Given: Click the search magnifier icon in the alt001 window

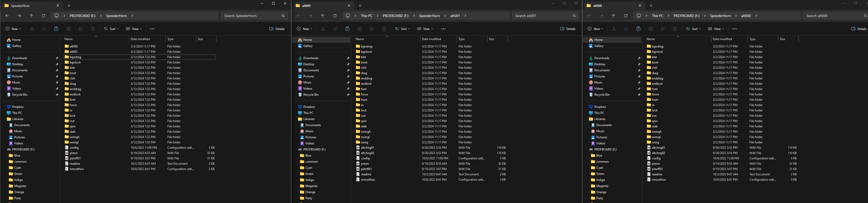Looking at the screenshot, I should coord(574,16).
